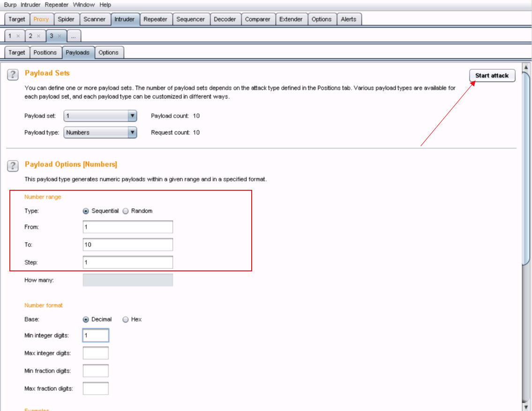Open the Payloads sub-tab
The width and height of the screenshot is (532, 411).
point(78,52)
